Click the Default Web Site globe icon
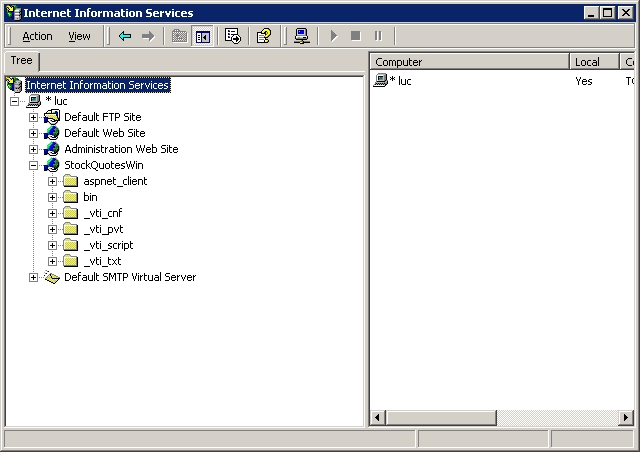Viewport: 640px width, 452px height. tap(52, 133)
